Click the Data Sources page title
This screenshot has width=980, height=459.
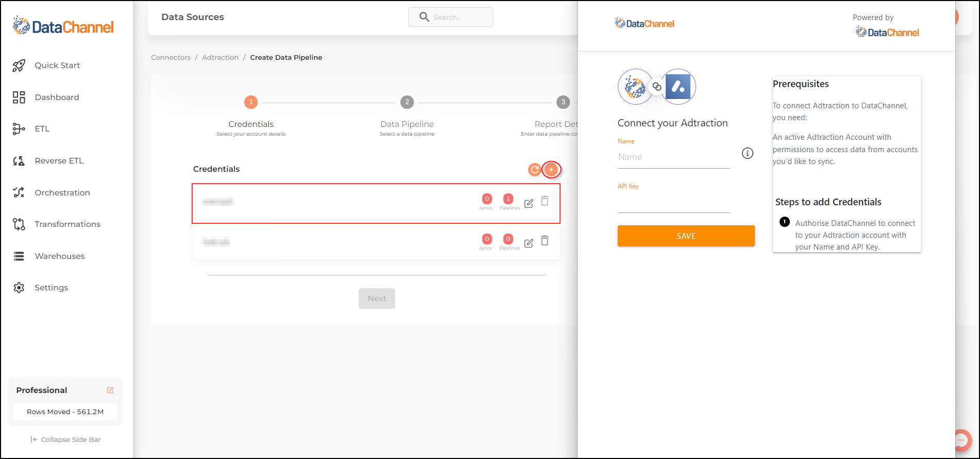(193, 17)
